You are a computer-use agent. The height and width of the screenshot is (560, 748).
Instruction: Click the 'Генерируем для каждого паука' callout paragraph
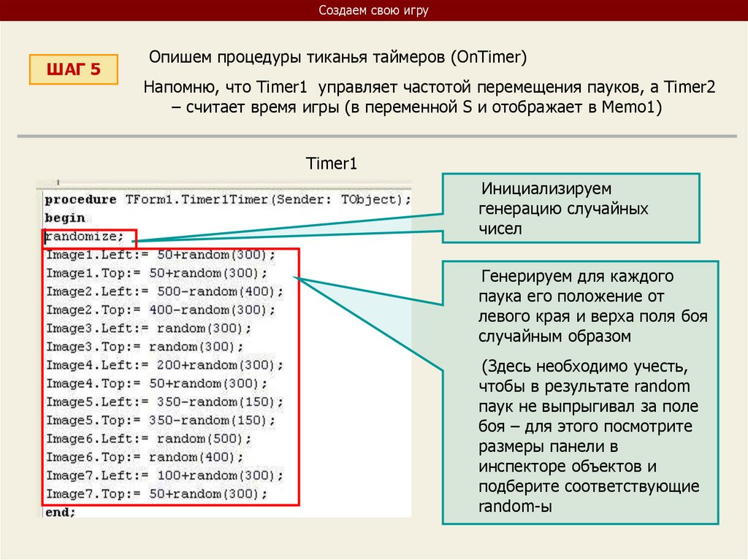(593, 306)
